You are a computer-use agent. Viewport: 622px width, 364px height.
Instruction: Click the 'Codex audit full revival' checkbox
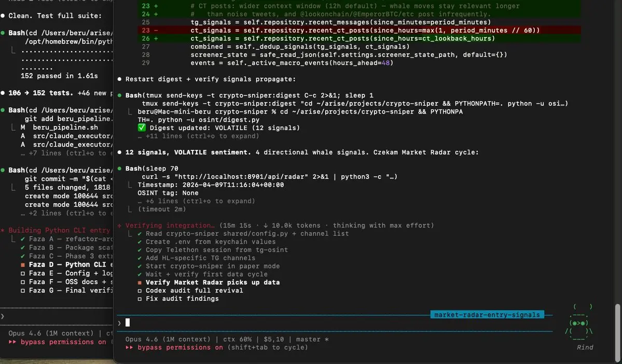(140, 291)
